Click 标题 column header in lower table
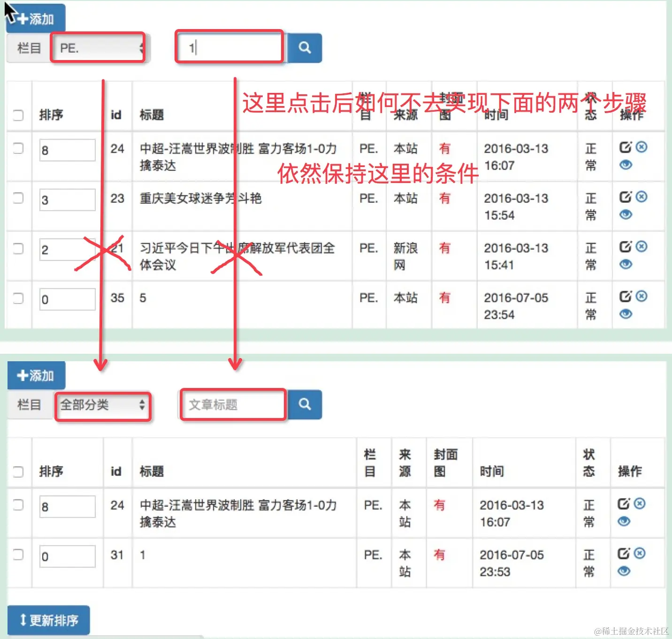The width and height of the screenshot is (672, 639). click(x=152, y=472)
